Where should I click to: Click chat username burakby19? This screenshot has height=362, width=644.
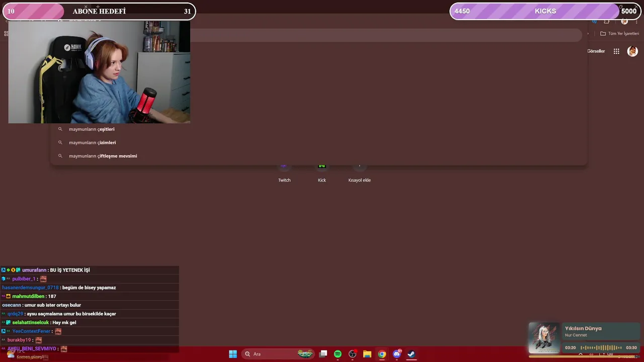click(19, 340)
